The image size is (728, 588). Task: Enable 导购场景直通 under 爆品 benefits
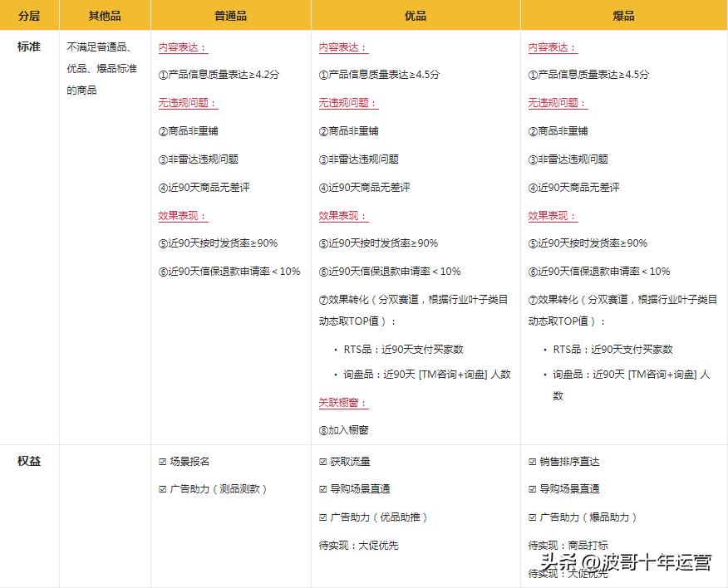click(564, 489)
